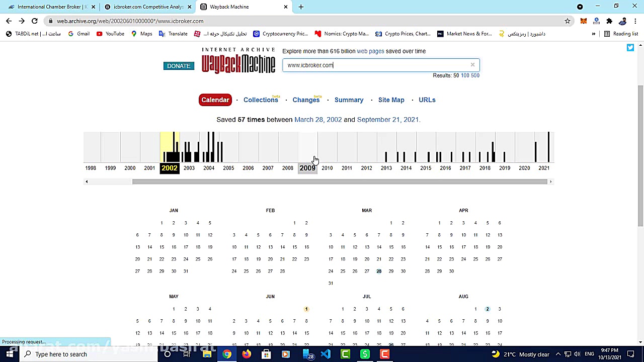The width and height of the screenshot is (644, 362).
Task: Set results to 500
Action: click(x=475, y=75)
